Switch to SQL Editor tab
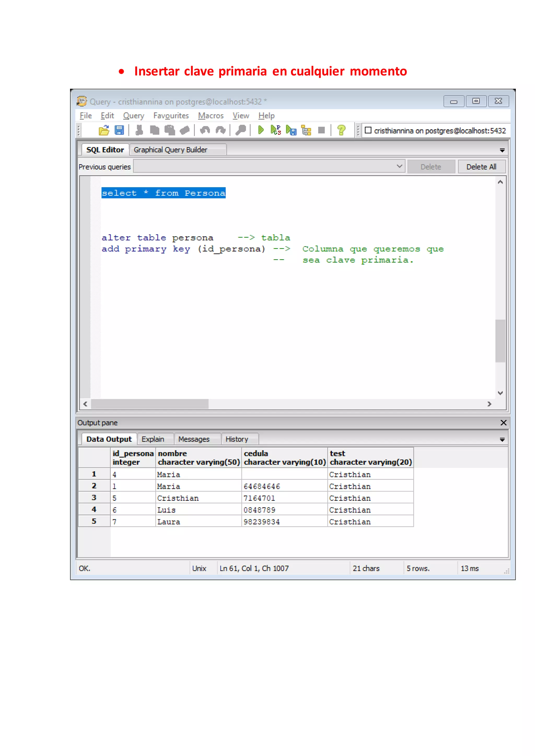 [105, 150]
